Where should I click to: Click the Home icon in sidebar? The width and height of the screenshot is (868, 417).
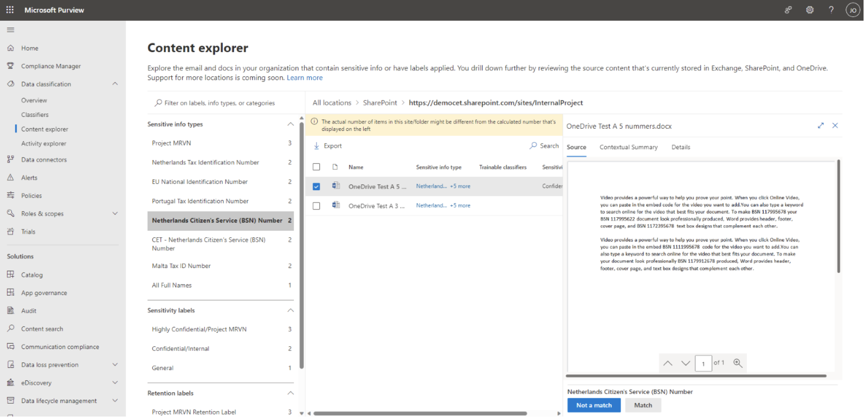(10, 48)
